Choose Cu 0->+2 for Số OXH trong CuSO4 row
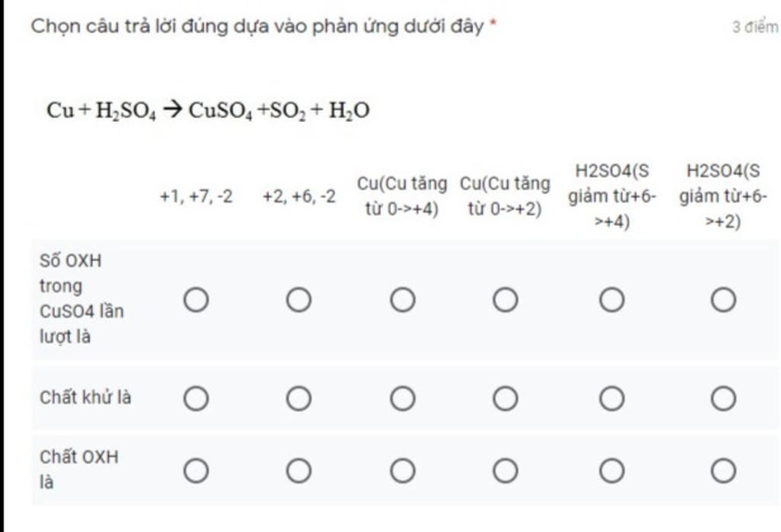This screenshot has width=781, height=532. [506, 300]
